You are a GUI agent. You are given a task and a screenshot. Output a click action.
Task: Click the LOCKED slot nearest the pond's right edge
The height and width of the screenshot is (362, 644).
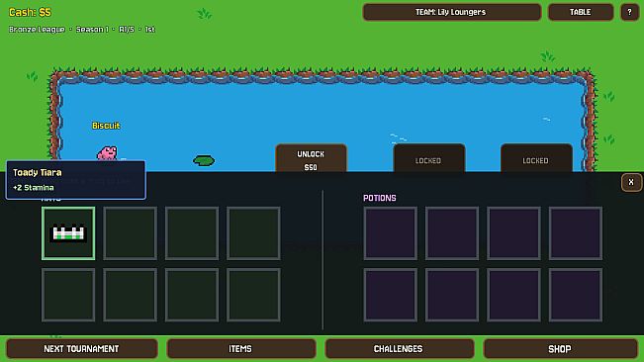[536, 158]
